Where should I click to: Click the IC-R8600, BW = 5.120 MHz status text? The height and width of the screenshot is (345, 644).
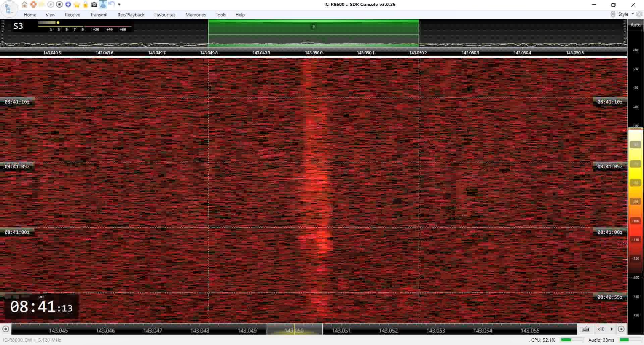[32, 340]
